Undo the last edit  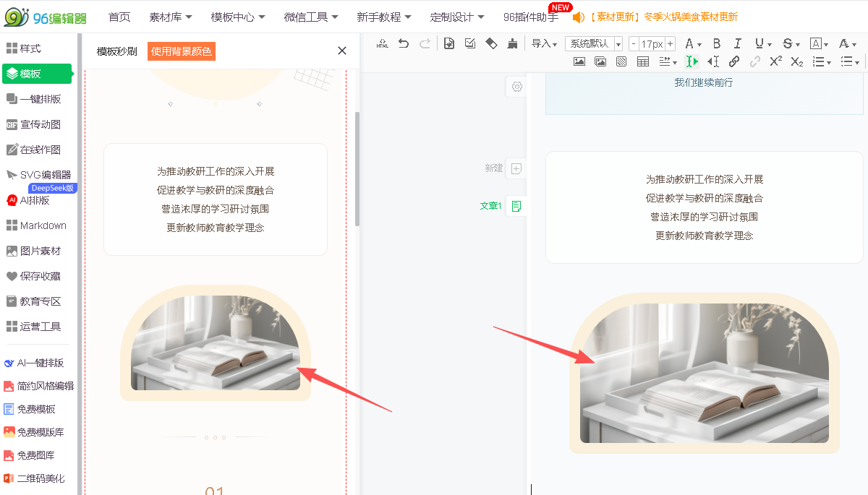[404, 44]
